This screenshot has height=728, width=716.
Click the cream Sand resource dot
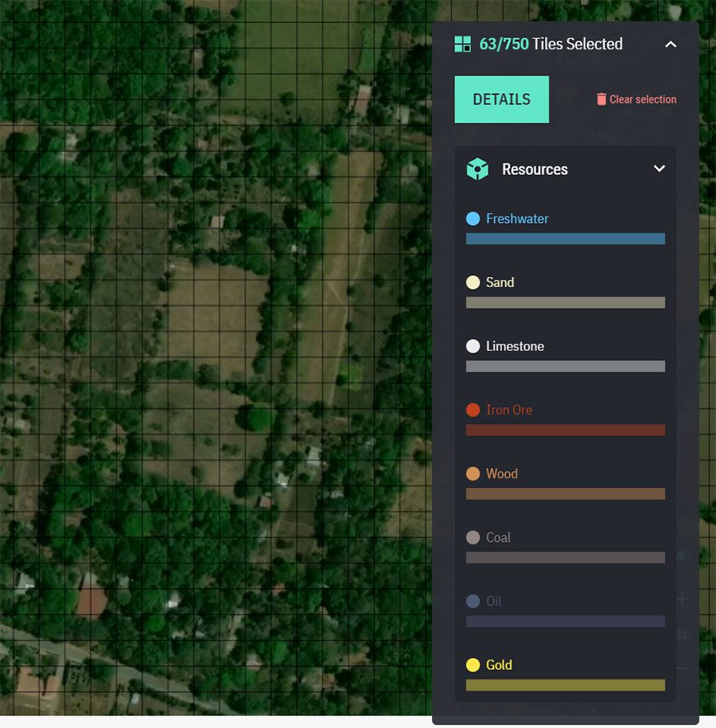coord(473,282)
